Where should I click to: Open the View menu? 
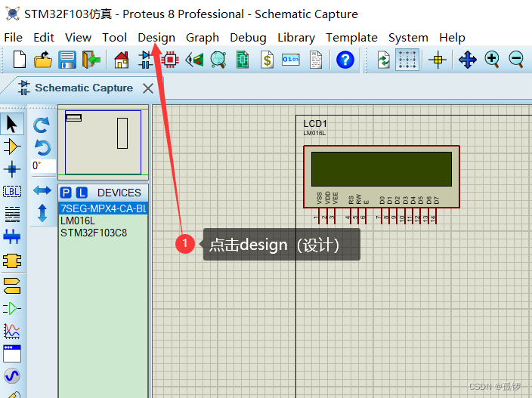pyautogui.click(x=78, y=38)
